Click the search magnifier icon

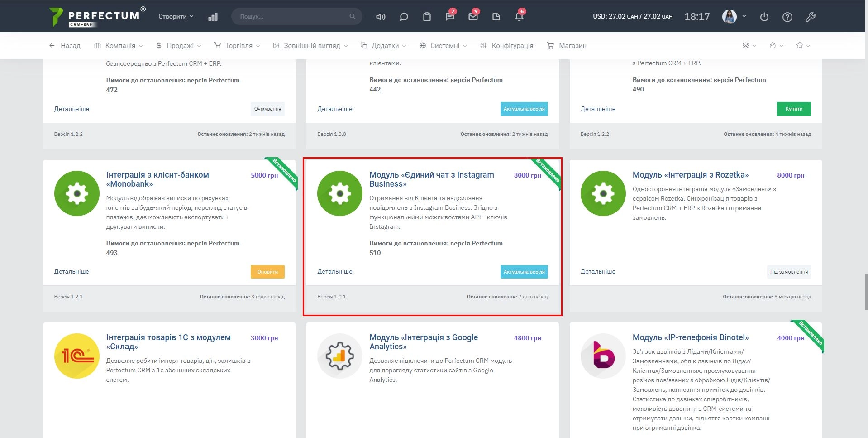[x=352, y=16]
